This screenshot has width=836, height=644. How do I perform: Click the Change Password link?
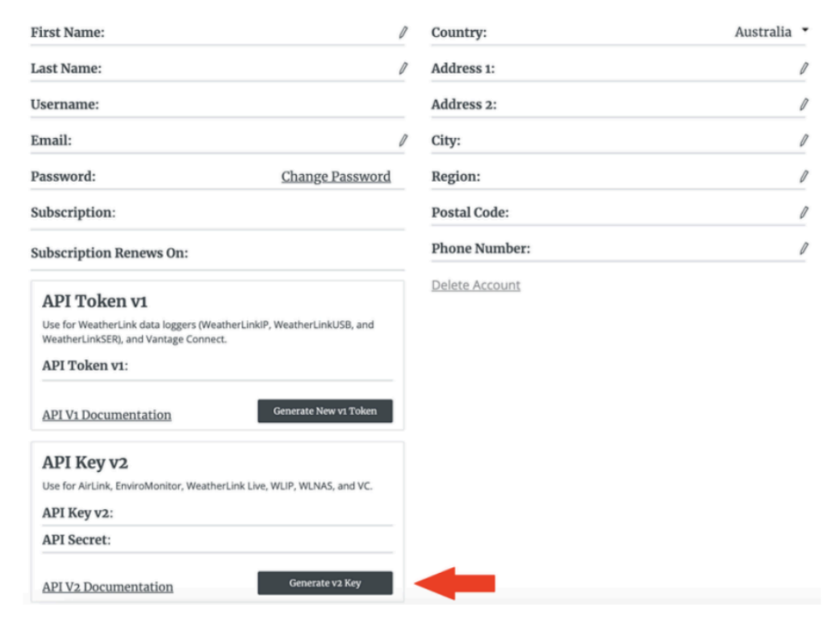(336, 177)
